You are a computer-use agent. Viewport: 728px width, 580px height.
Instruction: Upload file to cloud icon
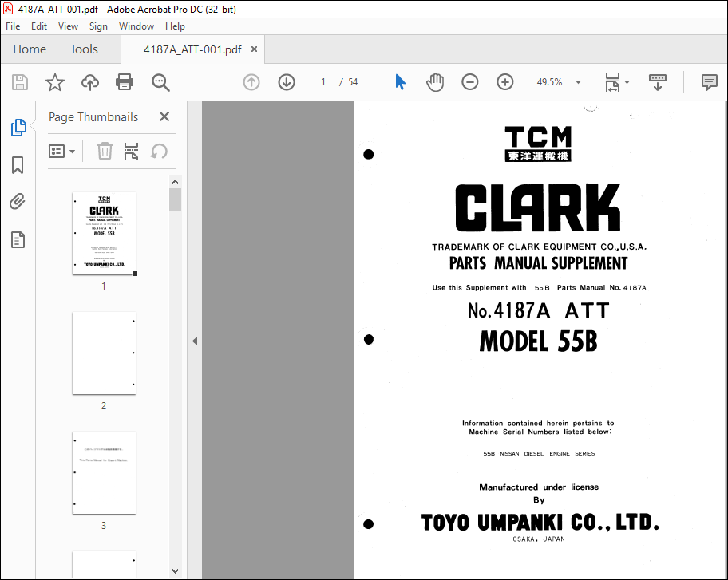coord(90,82)
